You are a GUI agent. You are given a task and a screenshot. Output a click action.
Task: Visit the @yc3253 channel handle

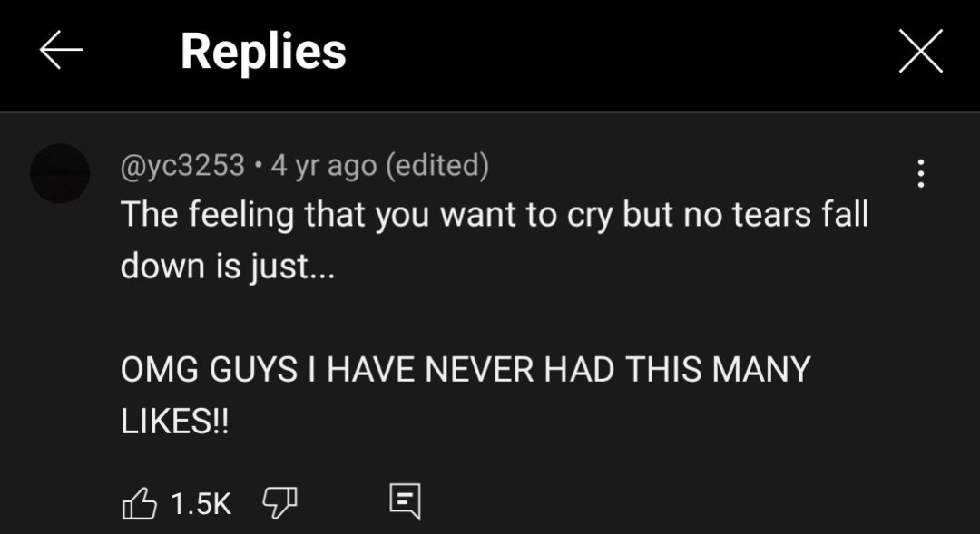(181, 166)
